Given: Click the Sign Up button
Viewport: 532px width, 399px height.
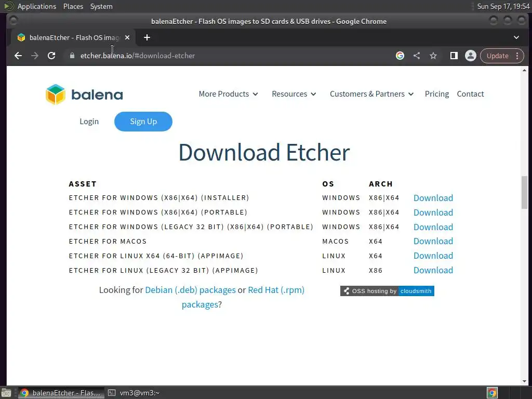Looking at the screenshot, I should (143, 122).
